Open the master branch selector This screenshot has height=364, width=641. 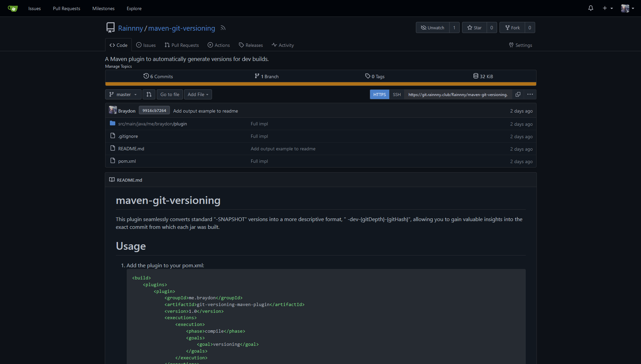(x=123, y=94)
